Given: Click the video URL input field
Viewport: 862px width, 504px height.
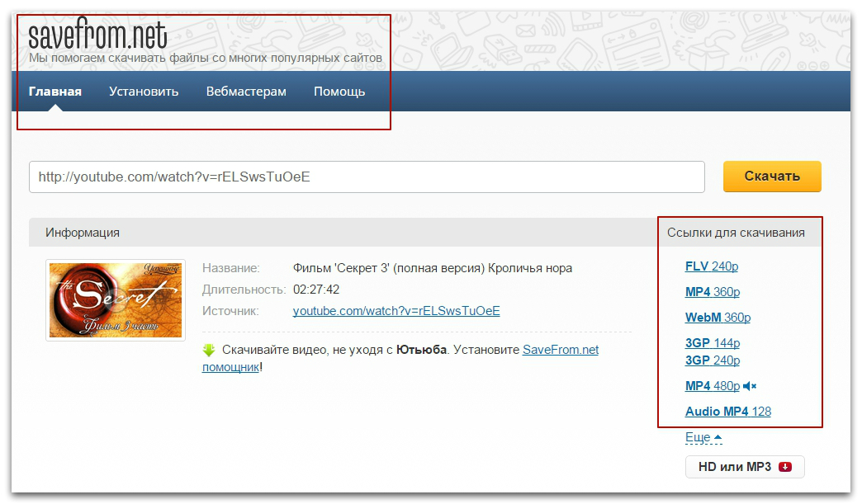Looking at the screenshot, I should tap(367, 177).
